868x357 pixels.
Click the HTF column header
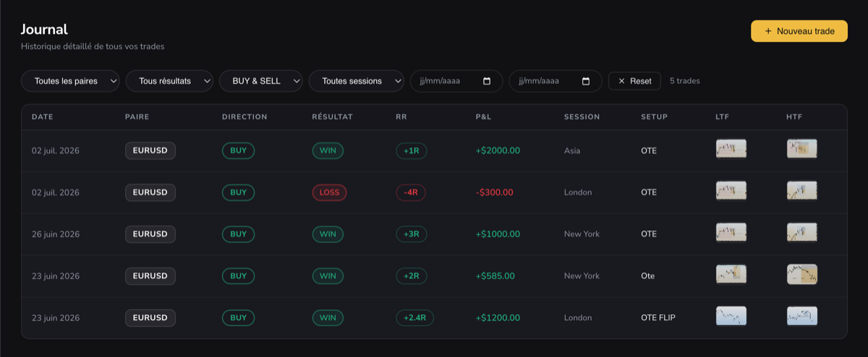click(794, 117)
